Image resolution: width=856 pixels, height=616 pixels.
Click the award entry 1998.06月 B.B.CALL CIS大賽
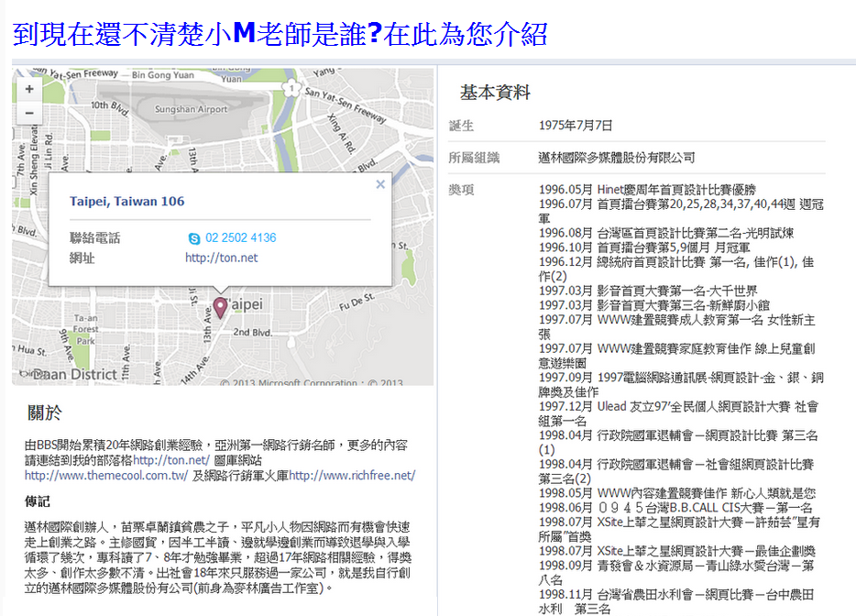[x=675, y=507]
